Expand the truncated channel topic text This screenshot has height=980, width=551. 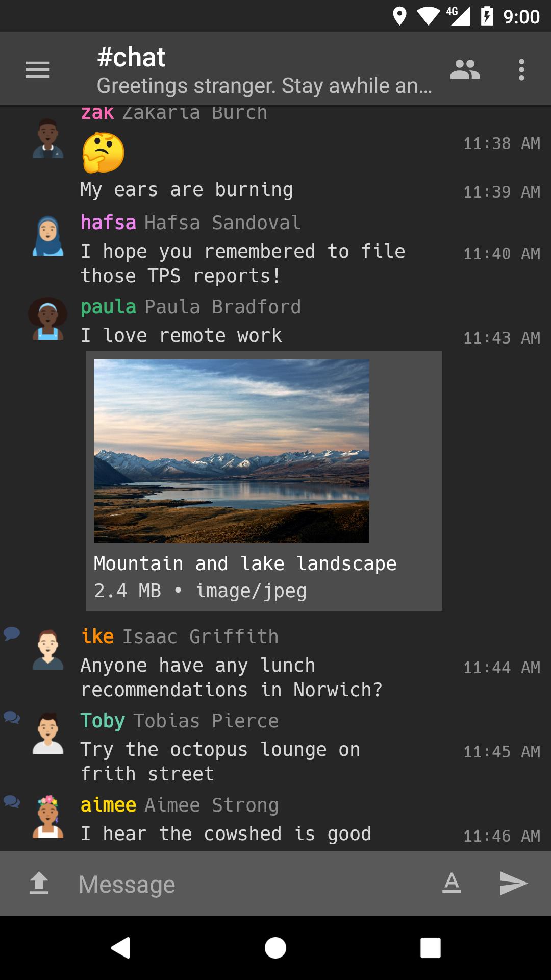[x=264, y=86]
